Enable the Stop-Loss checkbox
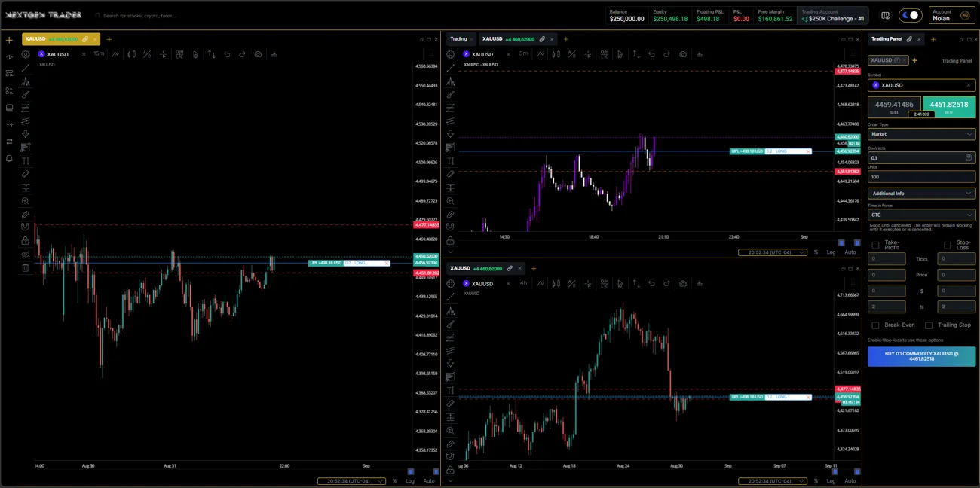Viewport: 980px width, 488px height. 948,246
